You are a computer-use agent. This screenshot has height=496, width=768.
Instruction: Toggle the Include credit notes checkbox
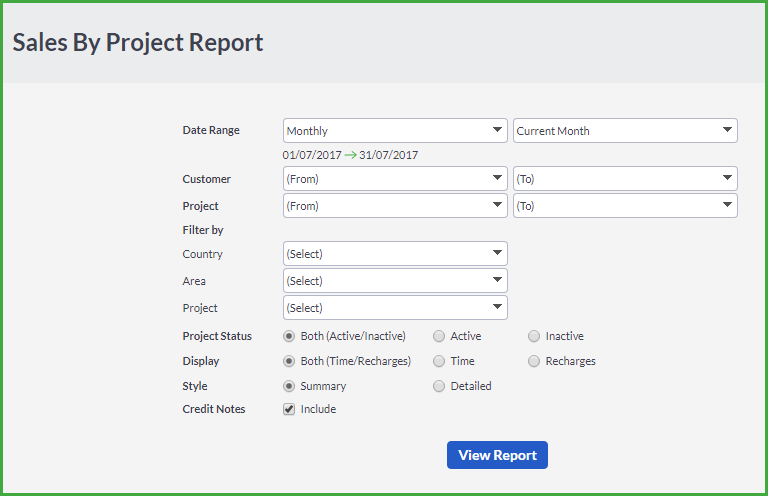click(x=289, y=409)
